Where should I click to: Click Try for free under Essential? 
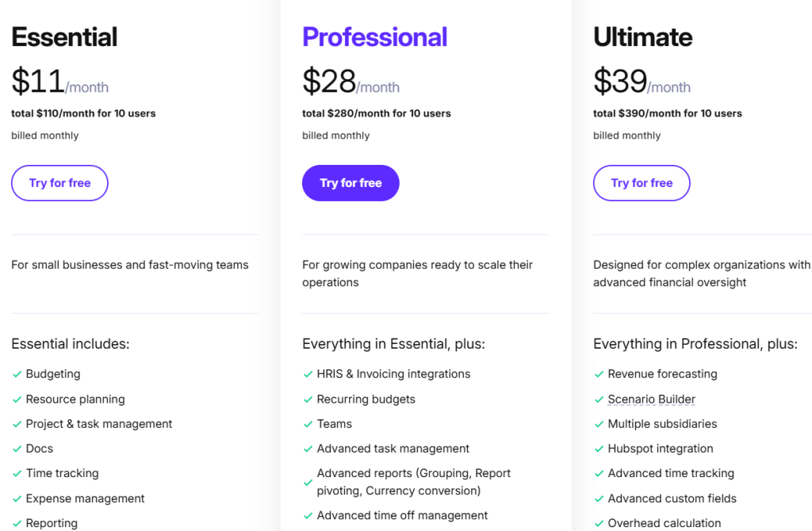pyautogui.click(x=59, y=183)
